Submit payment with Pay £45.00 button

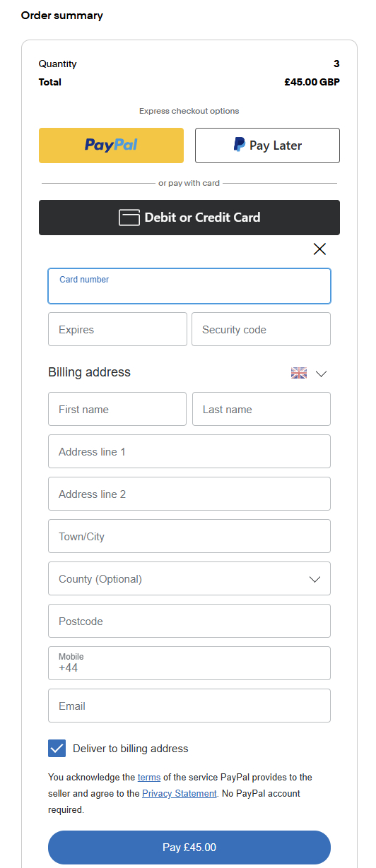click(x=189, y=848)
